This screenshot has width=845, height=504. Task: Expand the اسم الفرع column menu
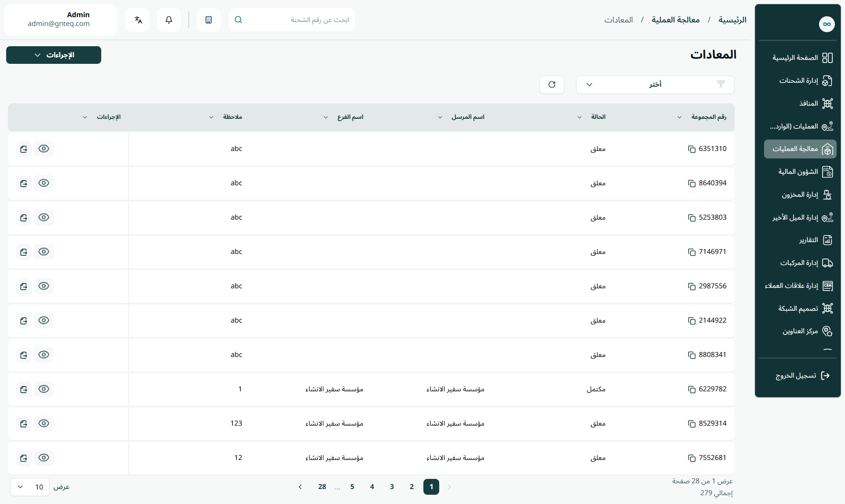click(x=326, y=117)
